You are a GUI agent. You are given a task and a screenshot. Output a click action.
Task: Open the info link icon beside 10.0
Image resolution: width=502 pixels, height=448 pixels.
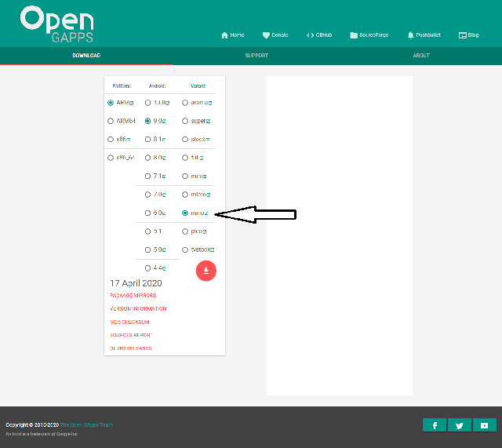pos(167,103)
